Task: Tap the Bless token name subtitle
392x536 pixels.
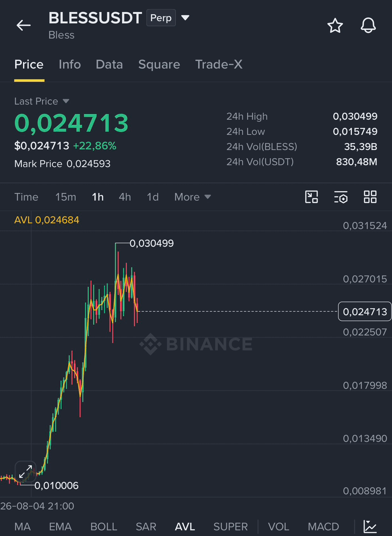Action: [62, 35]
